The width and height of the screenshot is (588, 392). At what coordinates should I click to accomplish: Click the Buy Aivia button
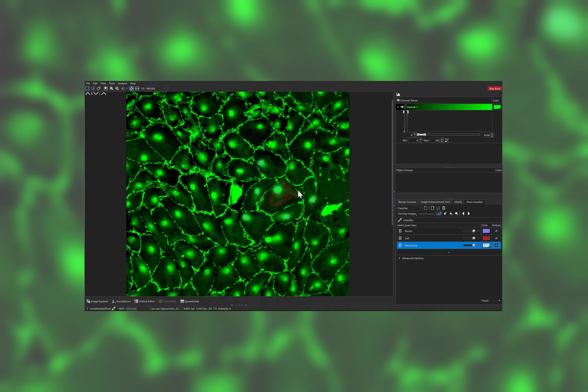[494, 89]
